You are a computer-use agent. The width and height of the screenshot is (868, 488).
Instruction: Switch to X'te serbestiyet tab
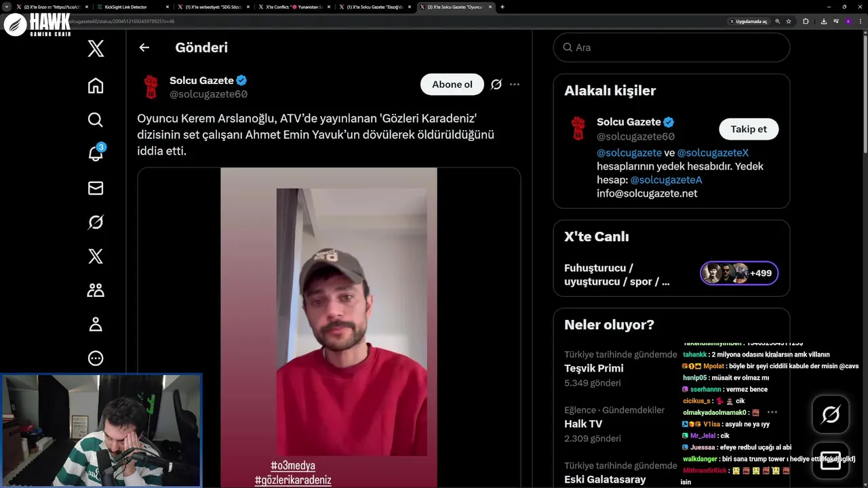click(213, 7)
